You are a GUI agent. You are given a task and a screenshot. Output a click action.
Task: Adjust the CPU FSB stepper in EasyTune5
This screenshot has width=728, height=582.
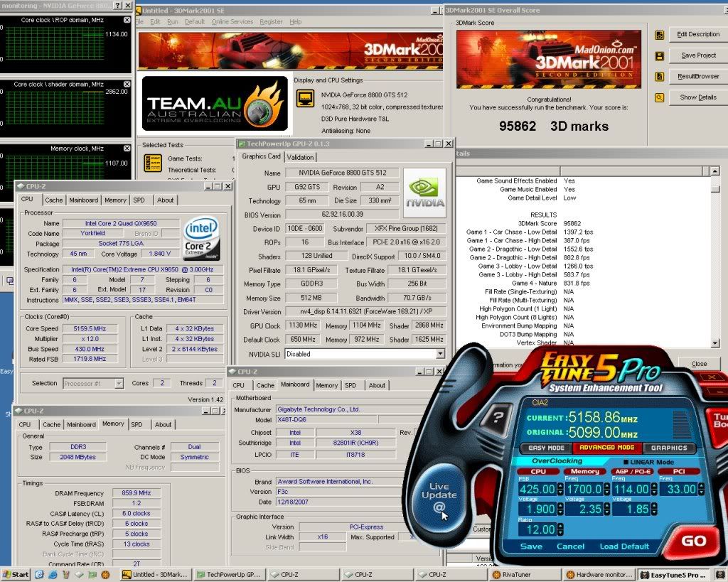560,489
